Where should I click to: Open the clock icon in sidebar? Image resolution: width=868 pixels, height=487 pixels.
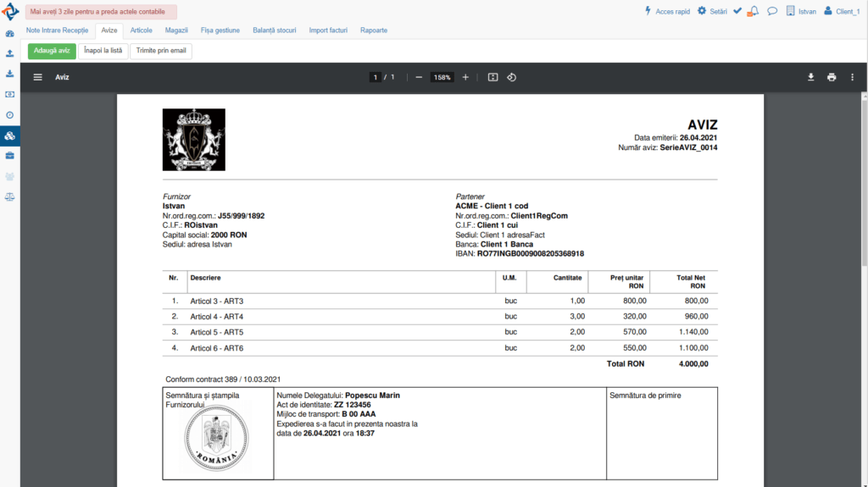(x=9, y=115)
